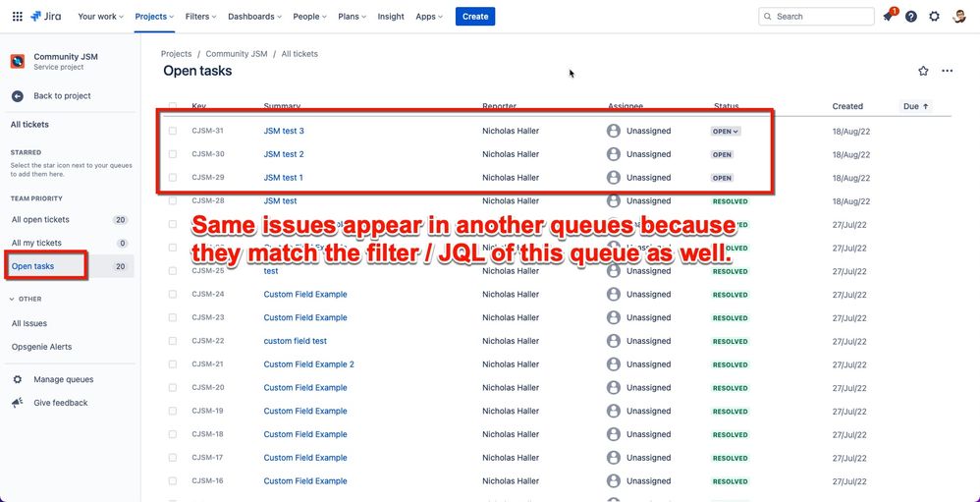980x502 pixels.
Task: Click the Give feedback megaphone icon
Action: [x=18, y=403]
